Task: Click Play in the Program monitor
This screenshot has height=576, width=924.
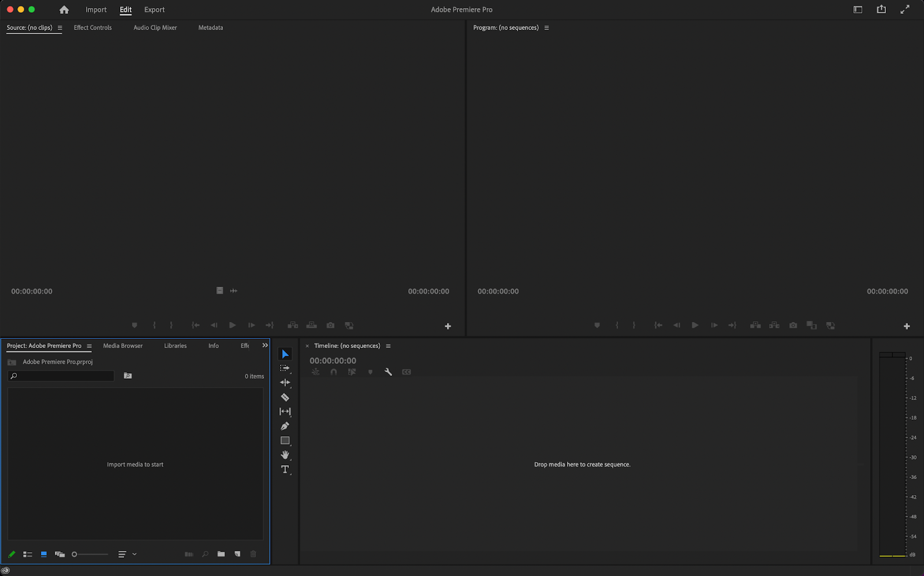Action: click(695, 326)
